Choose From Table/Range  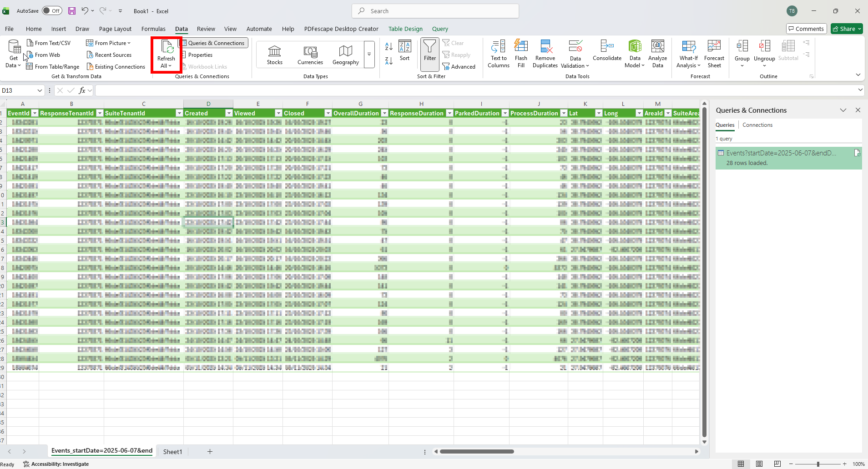(x=53, y=67)
